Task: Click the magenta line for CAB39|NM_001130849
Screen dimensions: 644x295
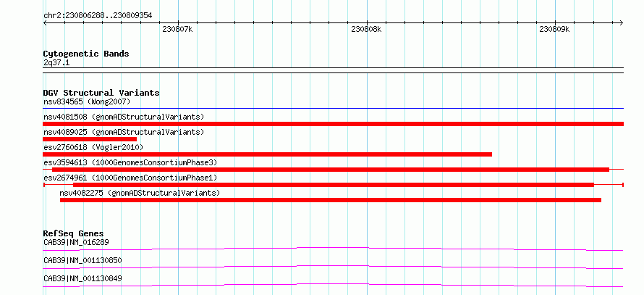Action: tap(334, 285)
